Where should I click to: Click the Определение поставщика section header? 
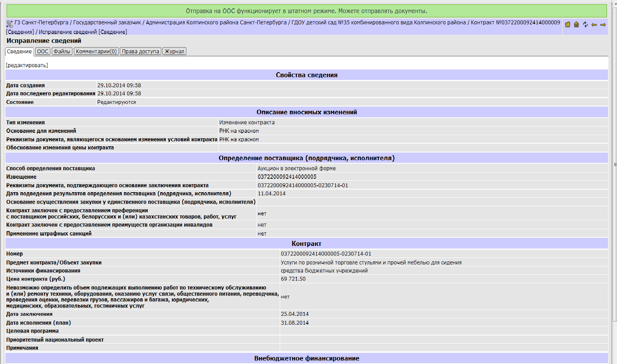(x=307, y=158)
